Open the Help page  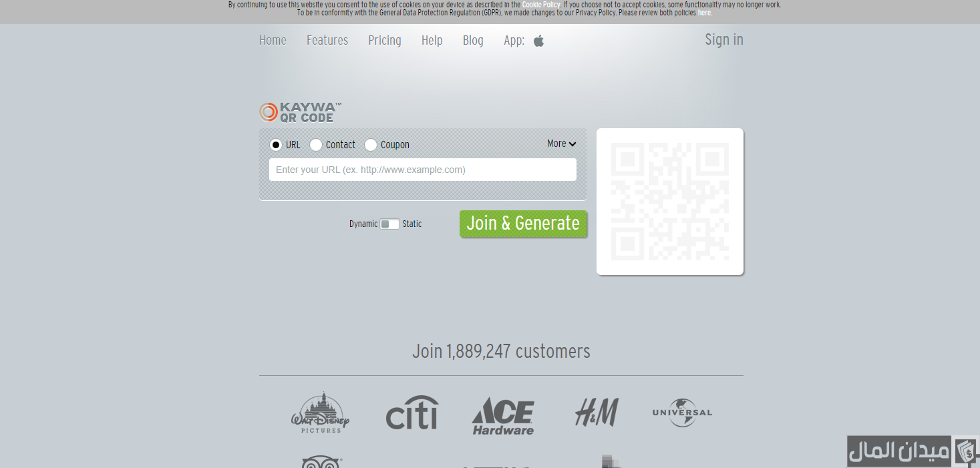pyautogui.click(x=432, y=40)
